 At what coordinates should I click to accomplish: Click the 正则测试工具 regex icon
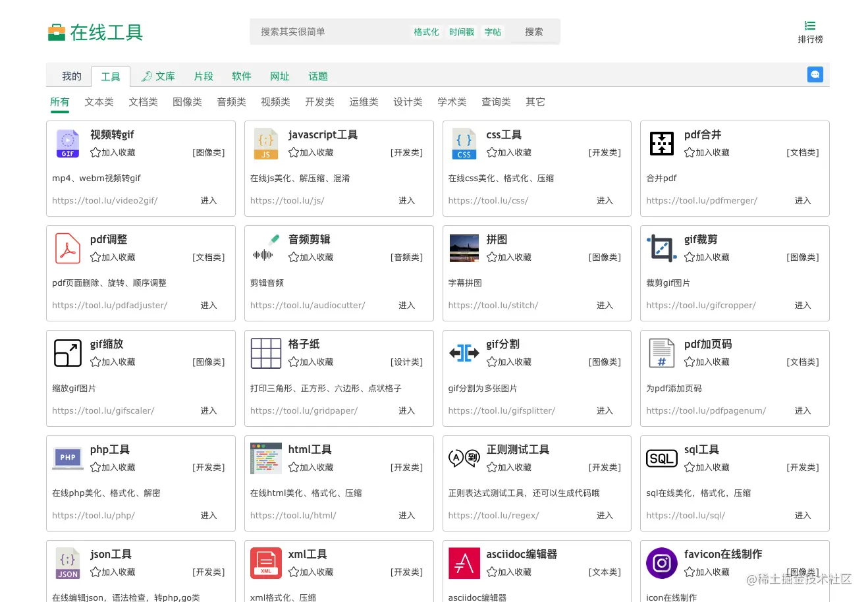coord(464,458)
